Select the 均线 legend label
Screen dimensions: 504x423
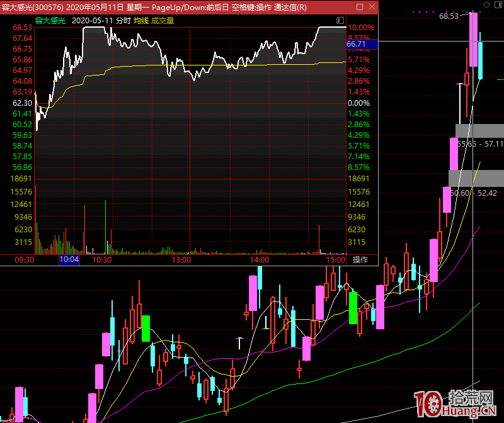(x=140, y=20)
